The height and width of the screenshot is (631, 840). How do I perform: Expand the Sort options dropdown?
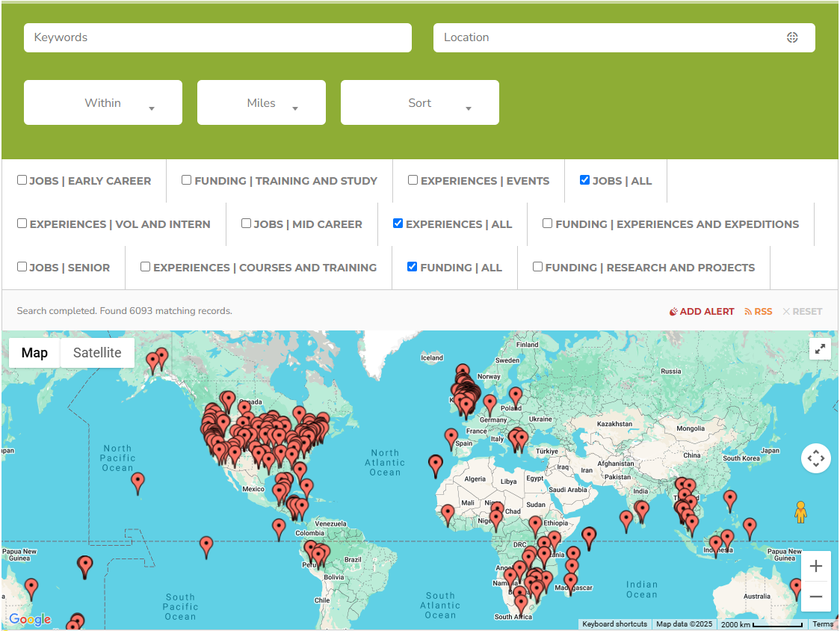point(419,102)
